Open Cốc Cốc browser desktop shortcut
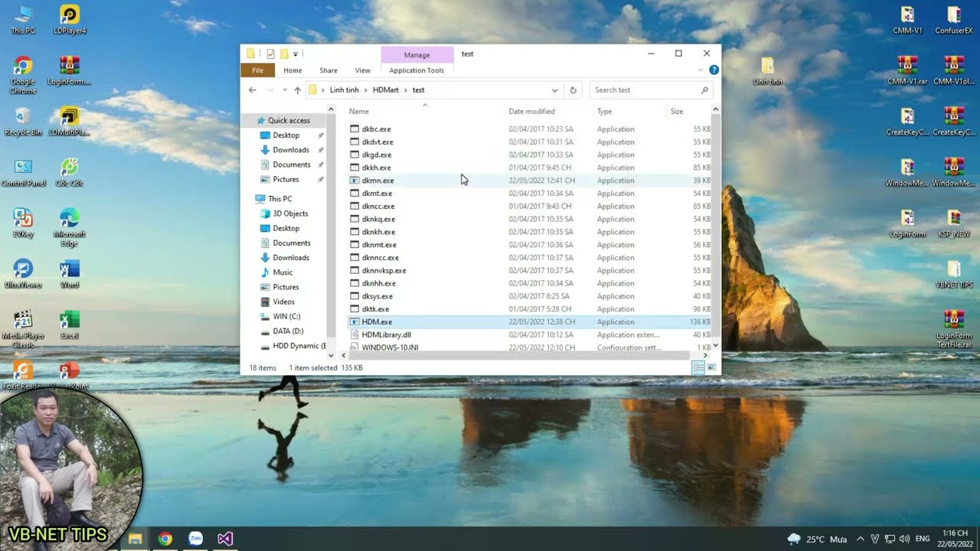980x551 pixels. point(70,172)
